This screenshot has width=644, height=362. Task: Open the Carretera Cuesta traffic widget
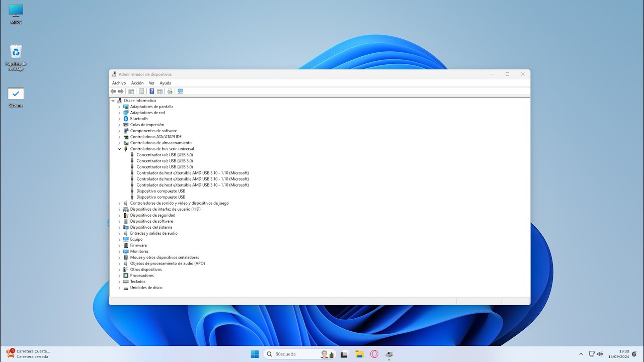29,353
